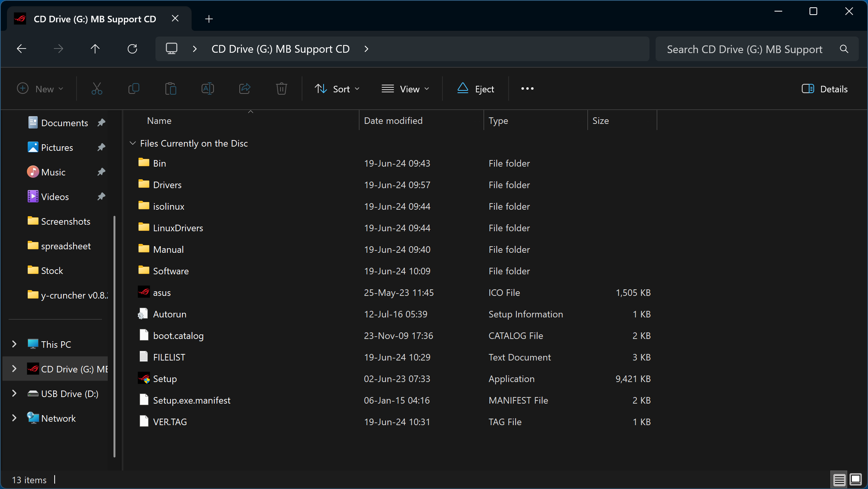868x489 pixels.
Task: Switch to large thumbnails view icon
Action: pyautogui.click(x=856, y=479)
